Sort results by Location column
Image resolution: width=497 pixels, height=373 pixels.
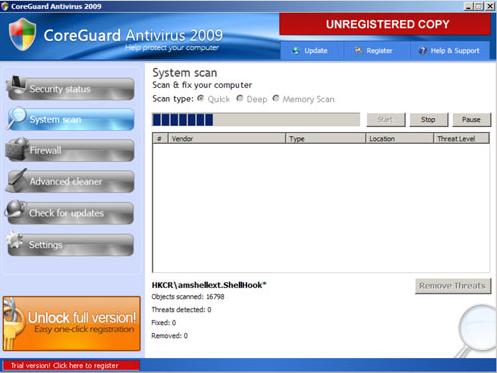(x=400, y=139)
